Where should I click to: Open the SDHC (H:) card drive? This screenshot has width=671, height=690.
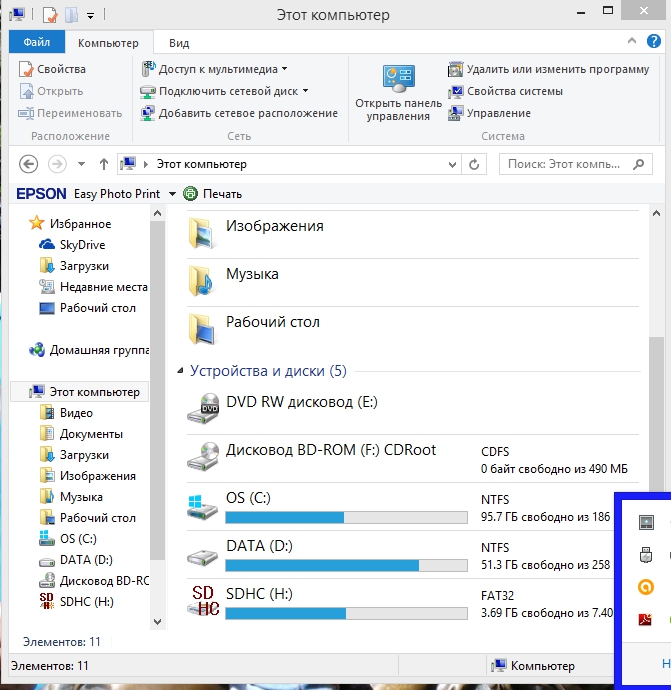207,600
